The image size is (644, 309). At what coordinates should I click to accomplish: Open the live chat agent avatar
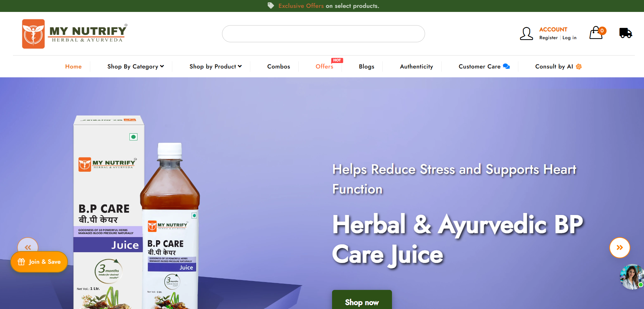coord(632,277)
